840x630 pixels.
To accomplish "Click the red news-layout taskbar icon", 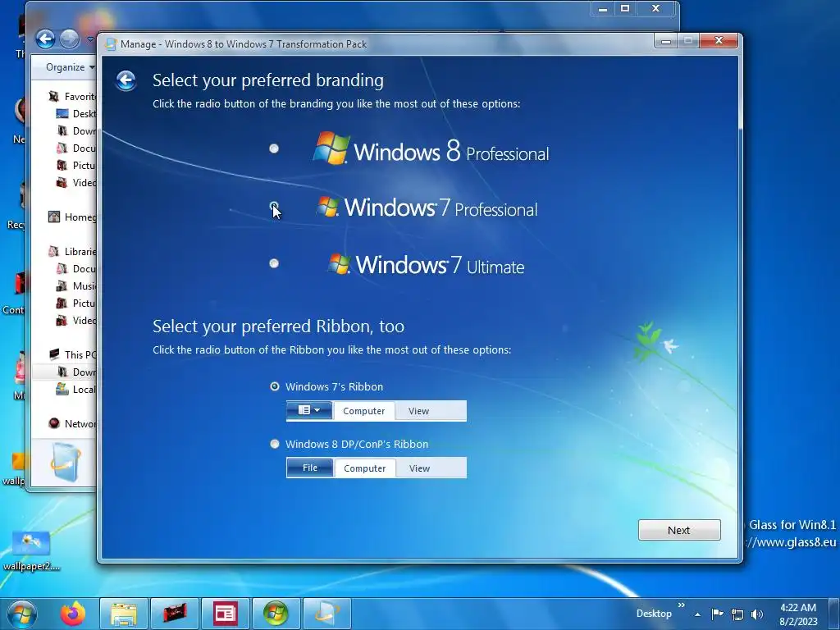I will pyautogui.click(x=225, y=614).
